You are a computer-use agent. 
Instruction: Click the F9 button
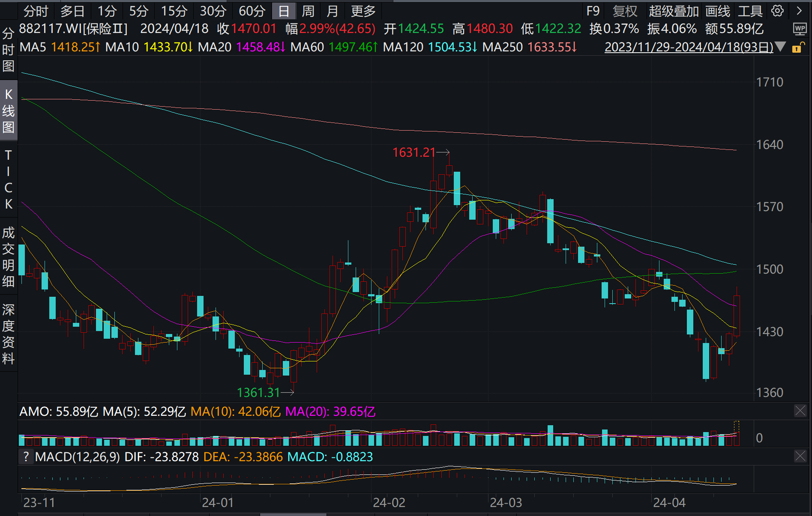click(x=593, y=11)
